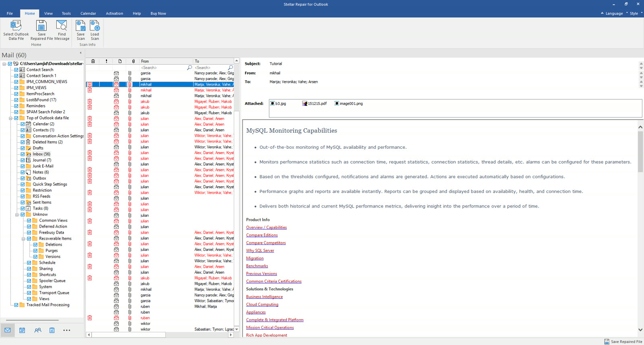Collapse Recoverable Items node
This screenshot has width=644, height=345.
[x=23, y=239]
